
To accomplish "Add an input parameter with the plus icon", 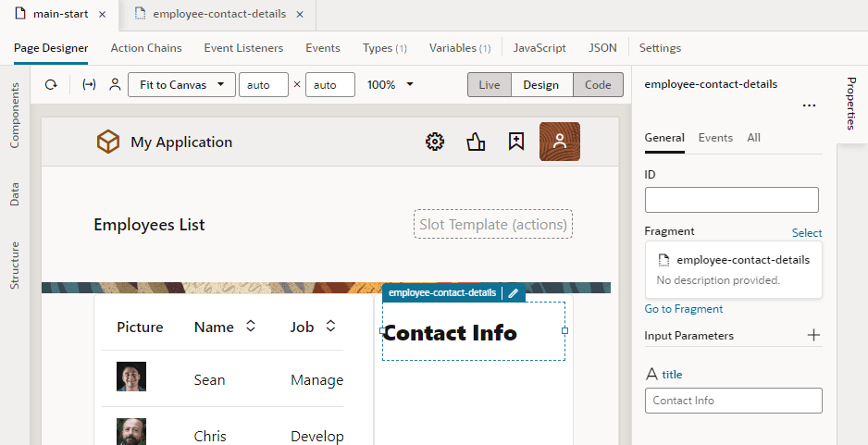I will pyautogui.click(x=813, y=335).
